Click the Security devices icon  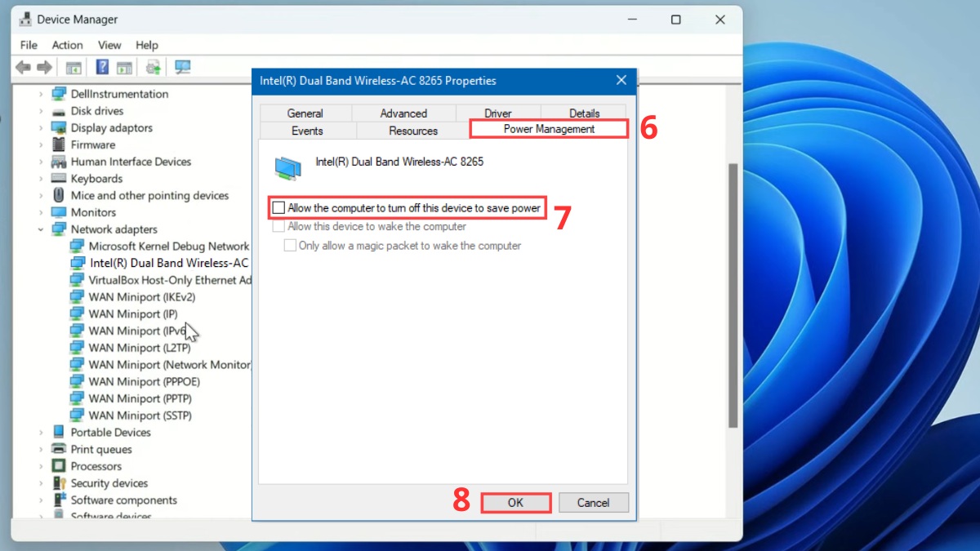tap(59, 483)
